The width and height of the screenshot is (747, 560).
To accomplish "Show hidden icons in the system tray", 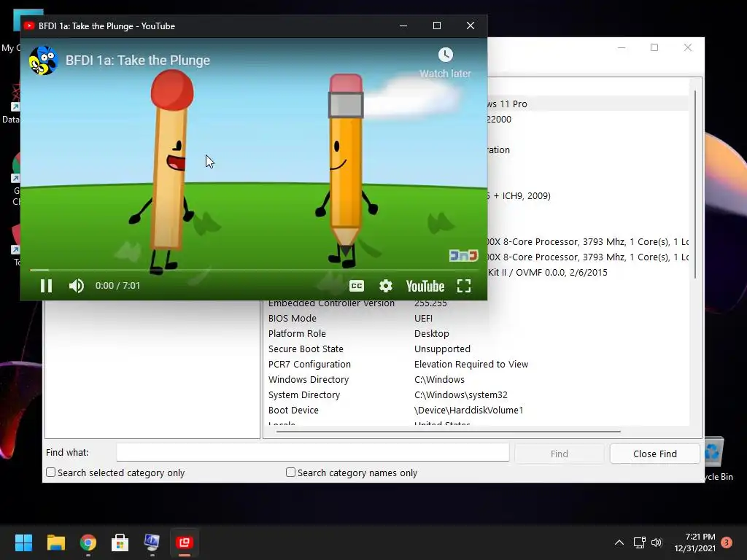I will pyautogui.click(x=619, y=542).
